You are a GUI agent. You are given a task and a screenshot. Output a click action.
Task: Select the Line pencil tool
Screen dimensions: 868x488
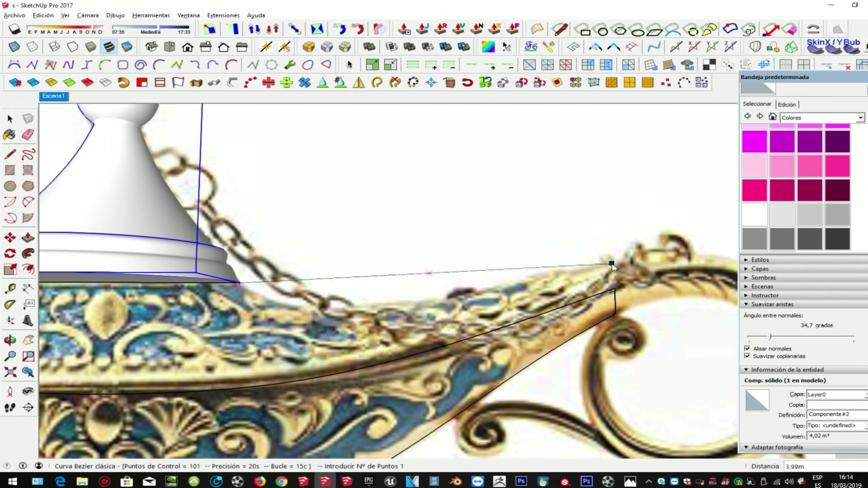10,154
